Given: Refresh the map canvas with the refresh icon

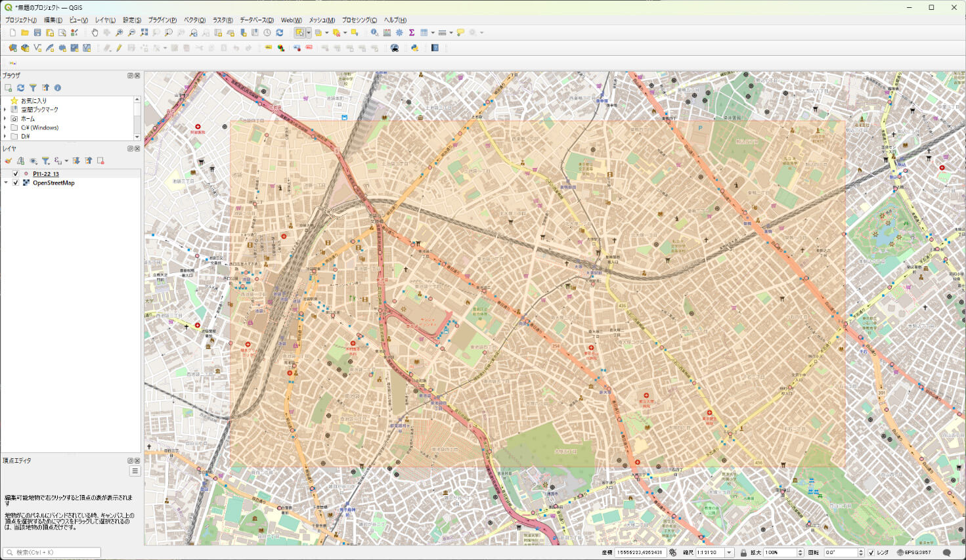Looking at the screenshot, I should click(x=280, y=32).
